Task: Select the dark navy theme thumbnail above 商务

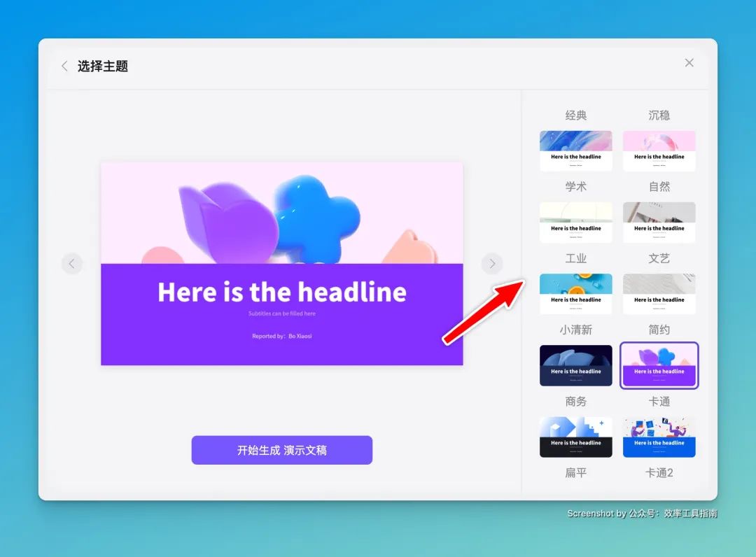Action: (x=575, y=365)
